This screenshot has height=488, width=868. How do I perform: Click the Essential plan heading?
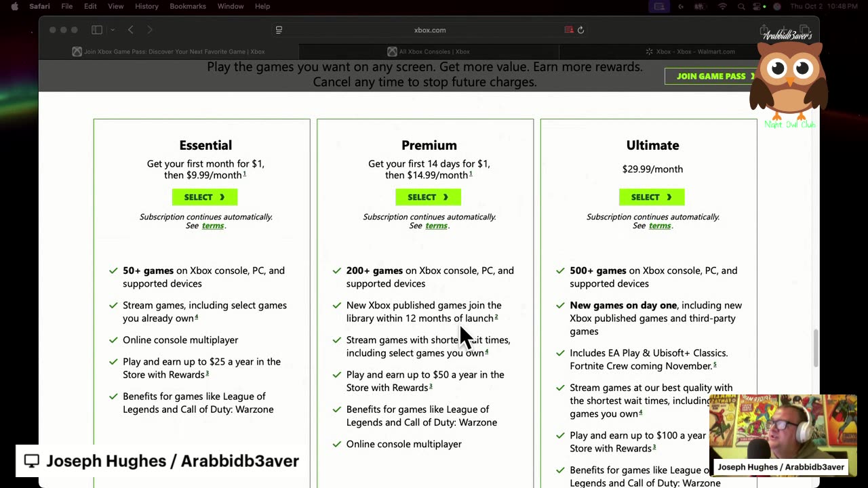[205, 145]
